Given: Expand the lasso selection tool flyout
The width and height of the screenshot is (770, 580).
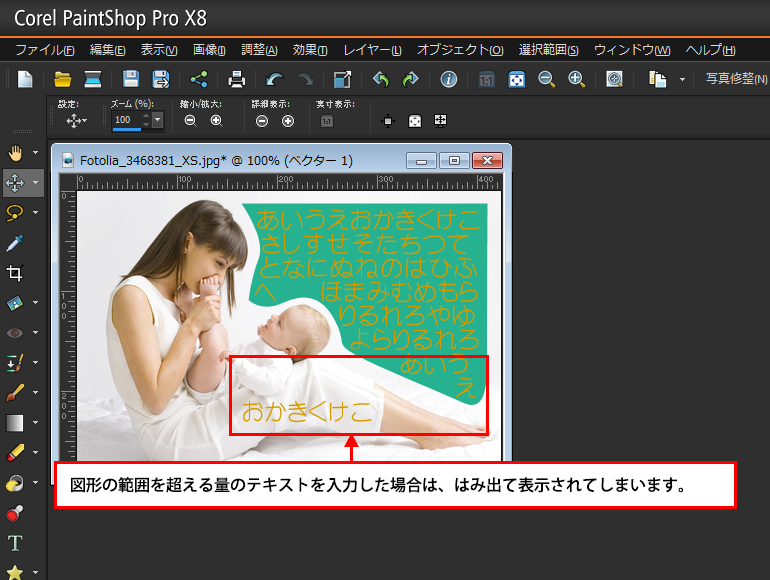Looking at the screenshot, I should coord(35,213).
